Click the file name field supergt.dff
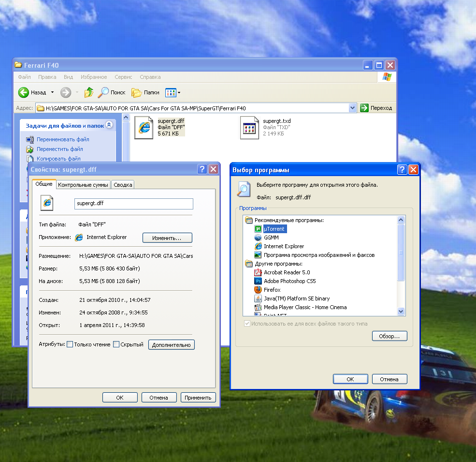Image resolution: width=476 pixels, height=462 pixels. 133,204
